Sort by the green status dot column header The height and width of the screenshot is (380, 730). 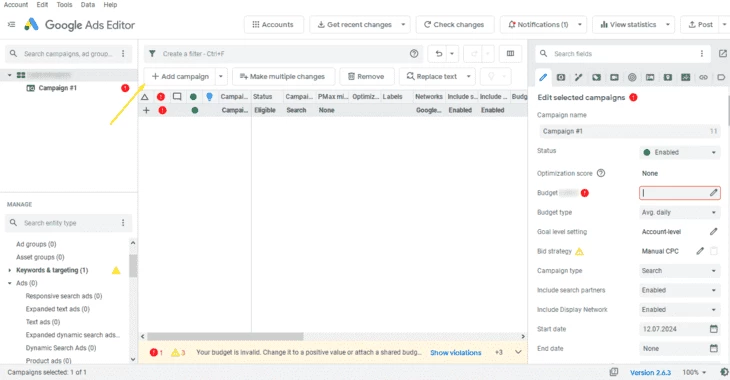pos(193,97)
